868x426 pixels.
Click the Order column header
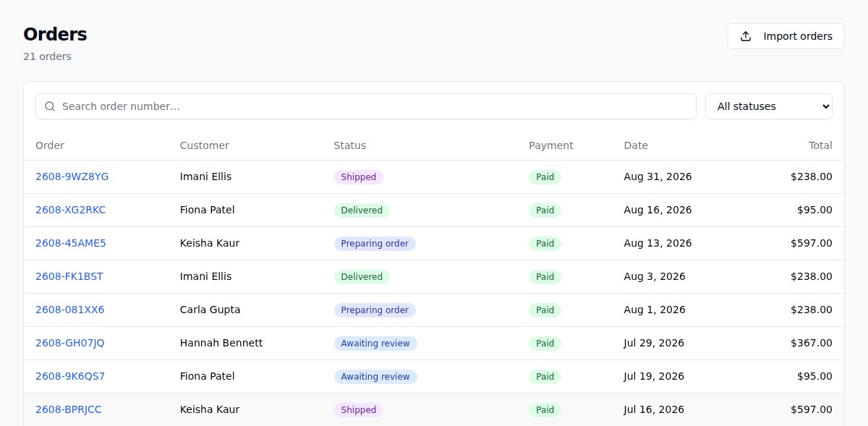coord(50,145)
